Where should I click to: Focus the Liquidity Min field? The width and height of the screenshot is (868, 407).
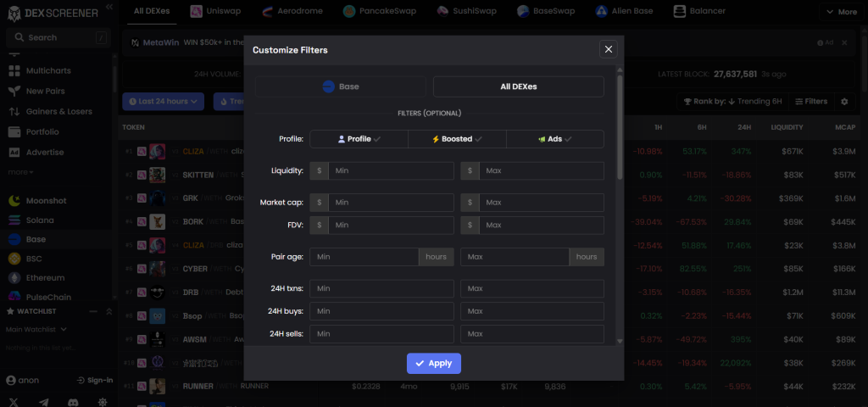coord(391,171)
